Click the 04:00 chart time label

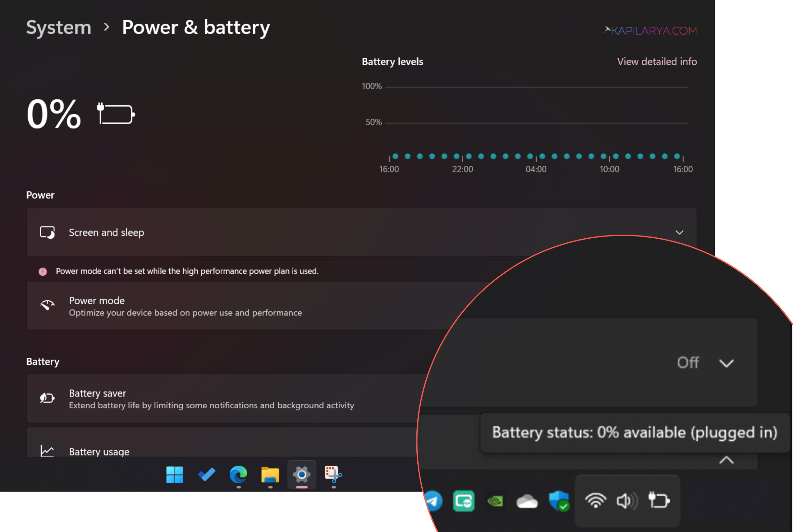pyautogui.click(x=536, y=169)
